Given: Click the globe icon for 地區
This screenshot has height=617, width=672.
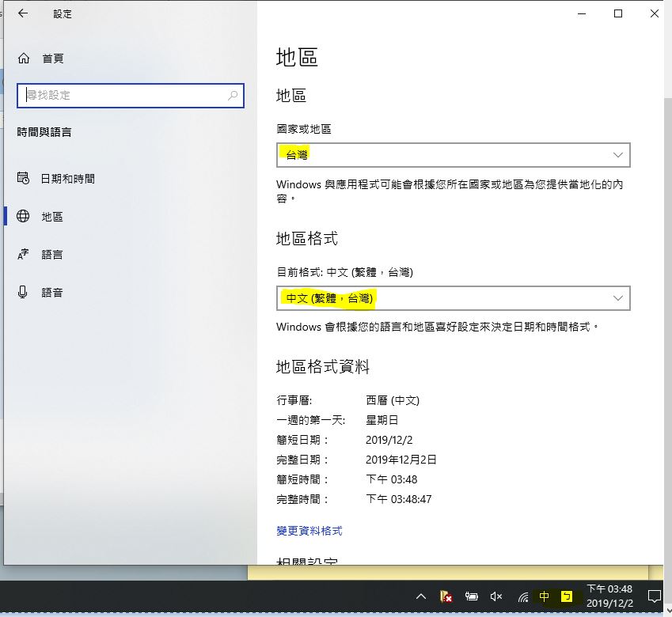Looking at the screenshot, I should (23, 216).
